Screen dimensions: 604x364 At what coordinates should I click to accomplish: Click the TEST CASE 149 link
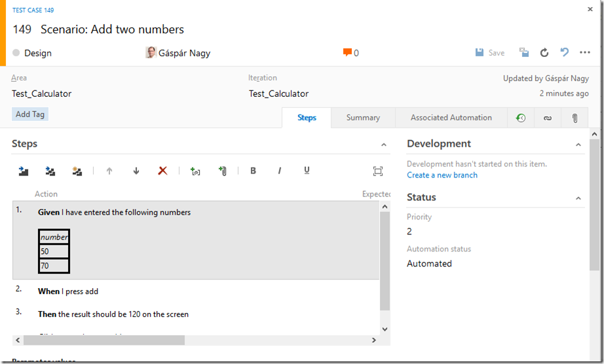[33, 10]
